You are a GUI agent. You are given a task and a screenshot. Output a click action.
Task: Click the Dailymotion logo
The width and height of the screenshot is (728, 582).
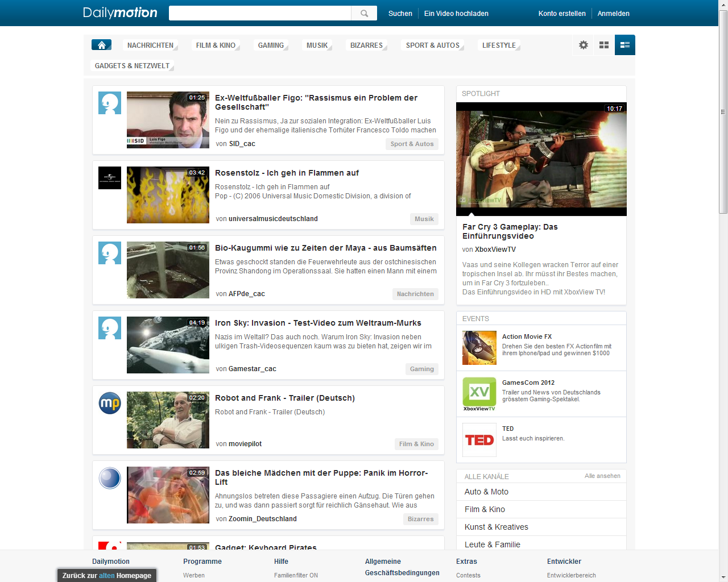tap(120, 13)
